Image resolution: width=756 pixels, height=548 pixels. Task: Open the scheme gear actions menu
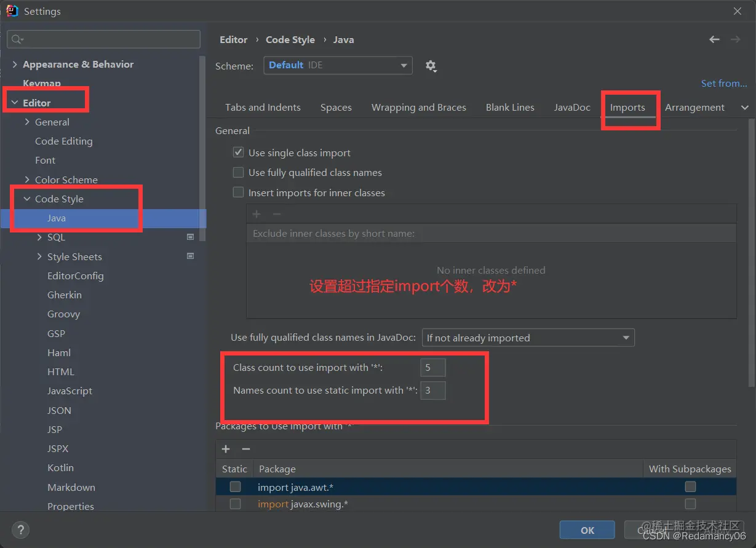click(x=431, y=66)
